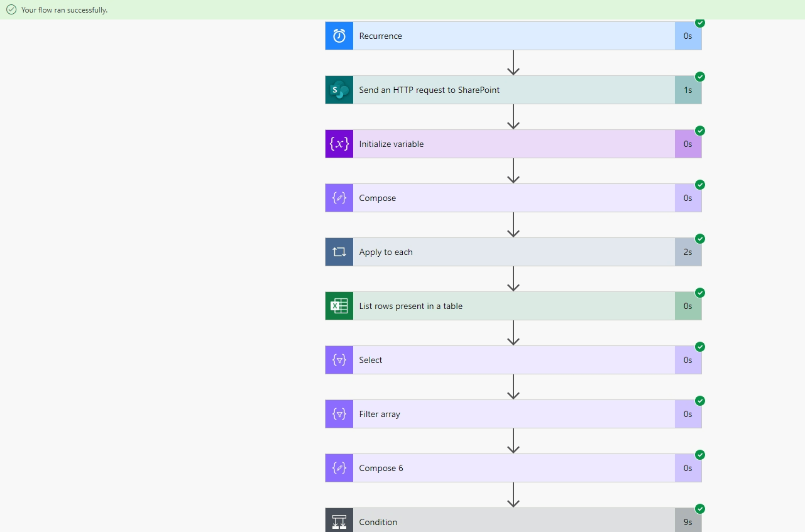Viewport: 805px width, 532px height.
Task: Click the green success check on Initialize variable
Action: click(700, 131)
